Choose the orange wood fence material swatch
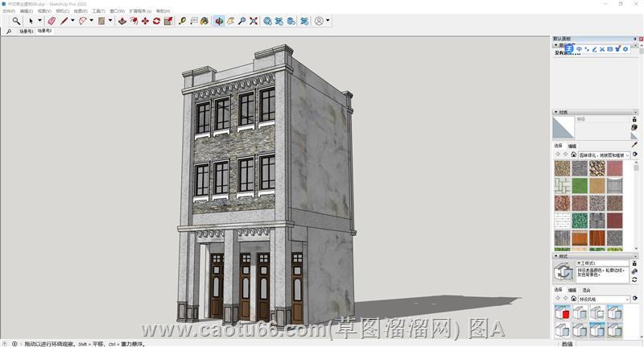Screen dimensions: 644x347 pyautogui.click(x=580, y=238)
